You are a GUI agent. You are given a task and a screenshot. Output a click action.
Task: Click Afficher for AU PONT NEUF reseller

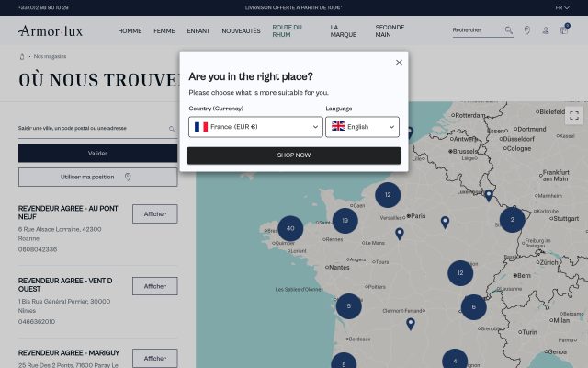pos(155,214)
